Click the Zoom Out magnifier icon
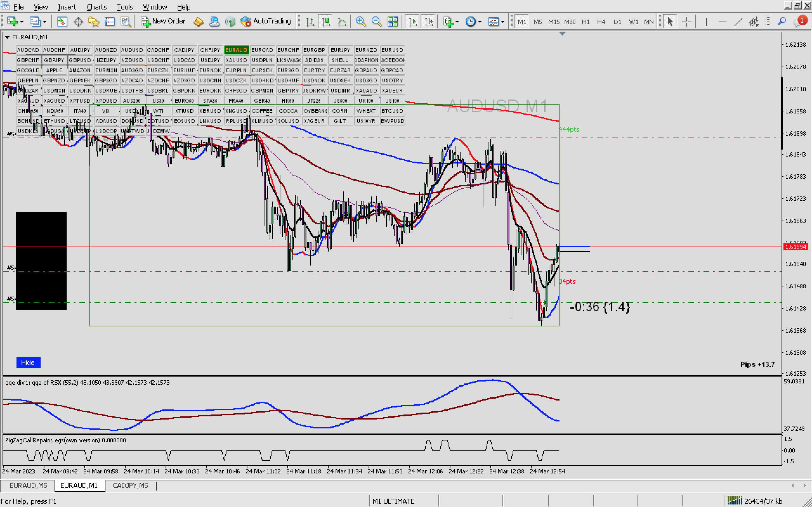Screen dimensions: 812x507 [x=377, y=22]
